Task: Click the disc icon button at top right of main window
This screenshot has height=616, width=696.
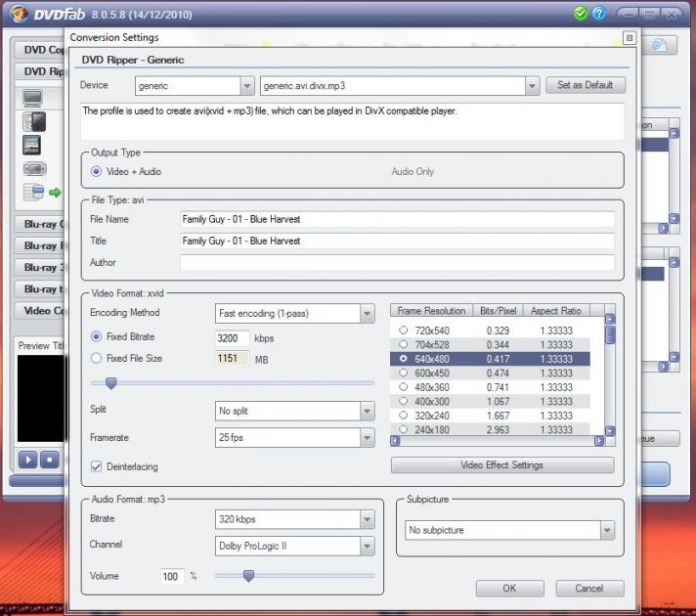Action: click(660, 45)
